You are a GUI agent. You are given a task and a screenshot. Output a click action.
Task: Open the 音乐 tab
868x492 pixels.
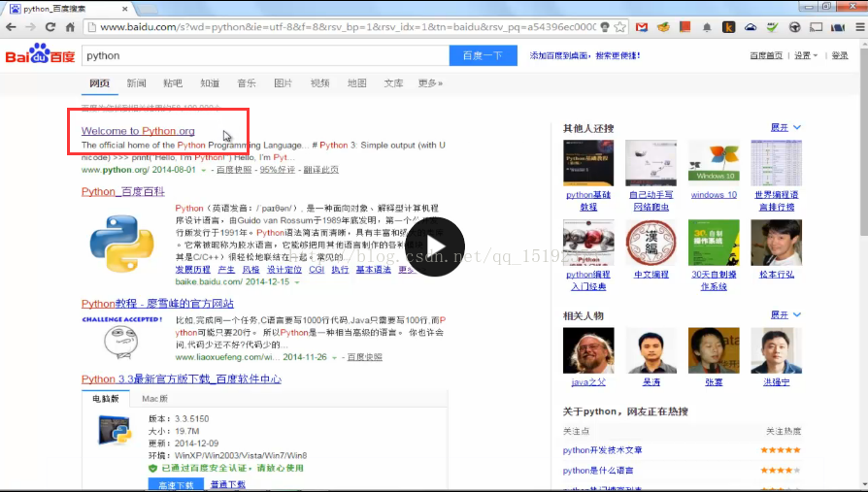[x=247, y=83]
